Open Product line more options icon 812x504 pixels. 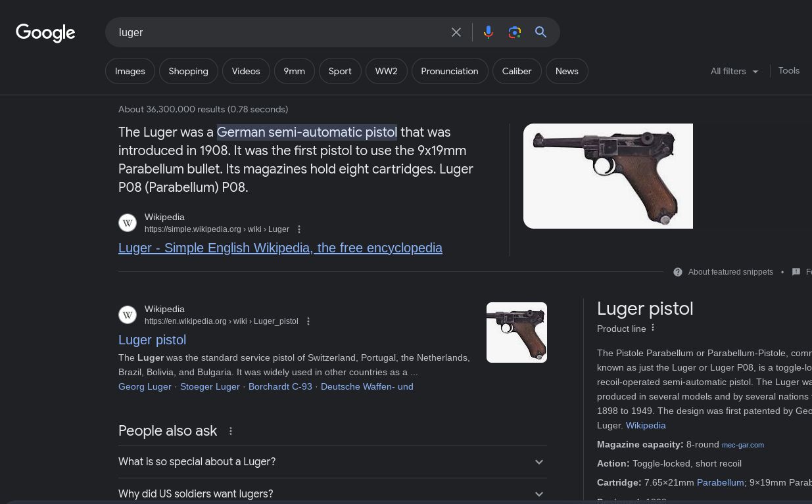click(x=653, y=328)
